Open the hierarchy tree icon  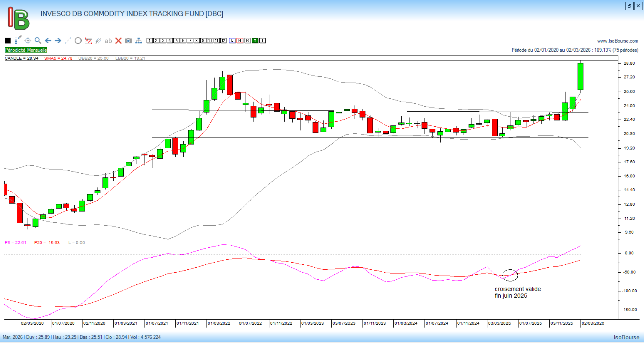coord(139,41)
